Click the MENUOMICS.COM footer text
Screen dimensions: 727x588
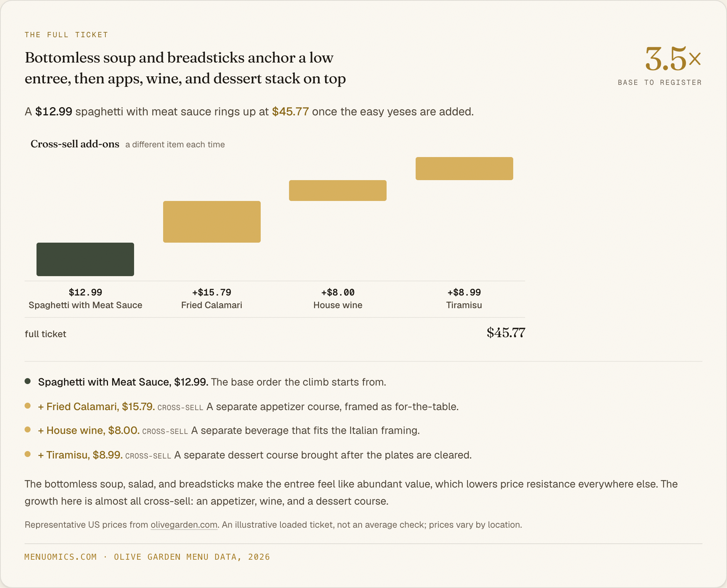(x=61, y=557)
